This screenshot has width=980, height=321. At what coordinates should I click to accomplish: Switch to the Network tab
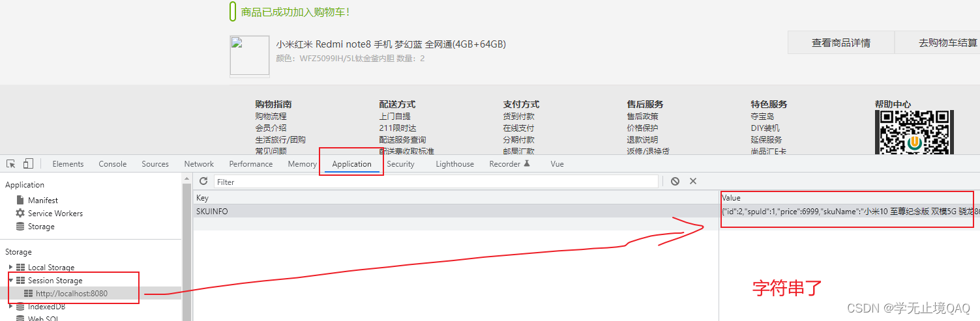tap(199, 164)
